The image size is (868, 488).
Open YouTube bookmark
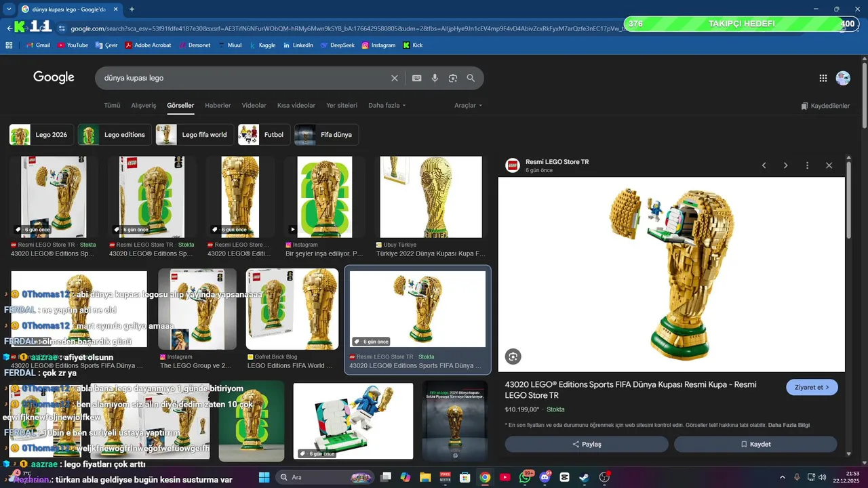(x=73, y=45)
